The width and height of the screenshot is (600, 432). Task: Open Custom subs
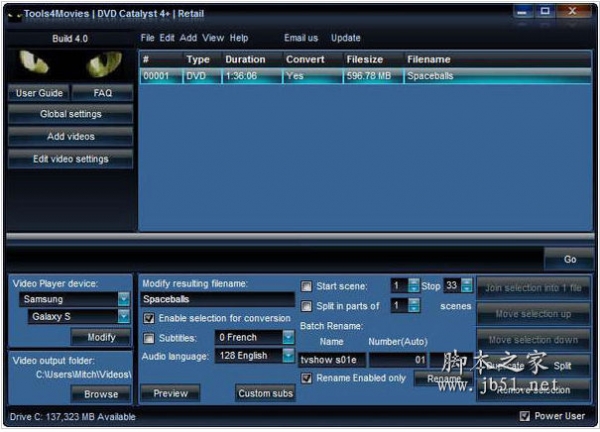click(x=266, y=393)
